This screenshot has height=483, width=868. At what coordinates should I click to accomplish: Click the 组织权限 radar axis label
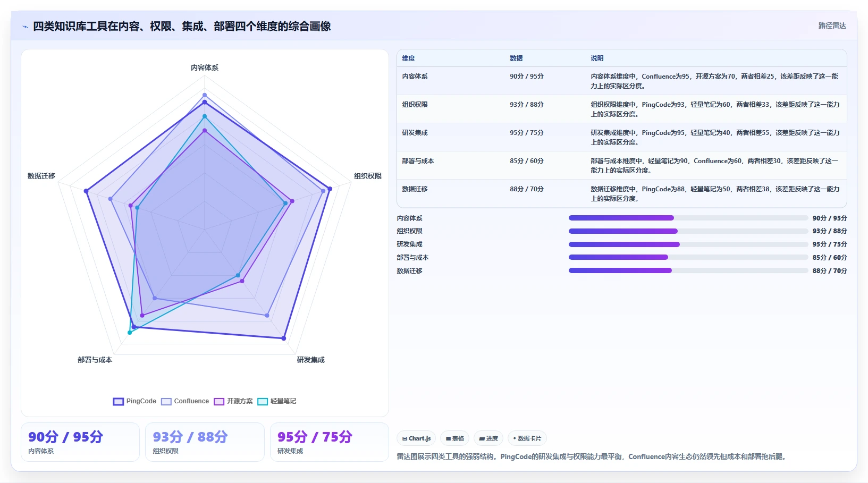[x=368, y=176]
